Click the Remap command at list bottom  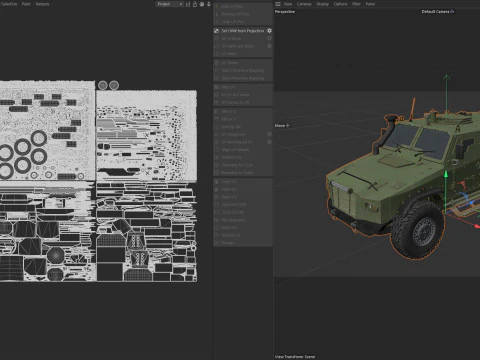coord(228,243)
